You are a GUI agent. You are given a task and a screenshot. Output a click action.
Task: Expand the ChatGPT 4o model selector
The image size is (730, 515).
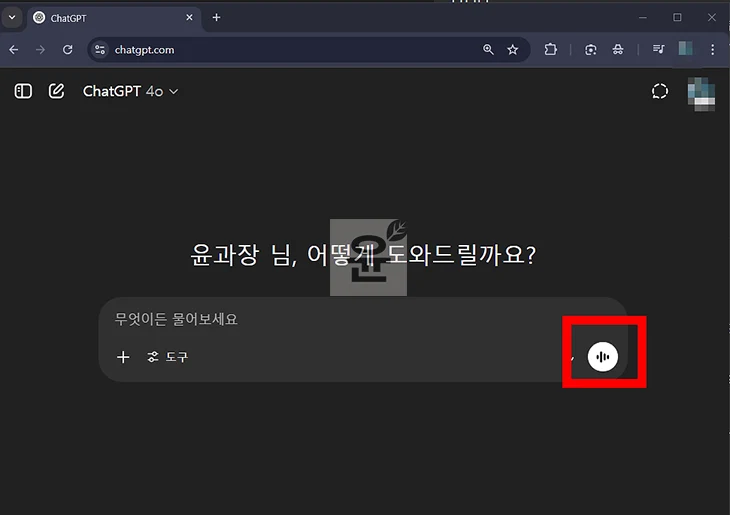click(x=130, y=91)
